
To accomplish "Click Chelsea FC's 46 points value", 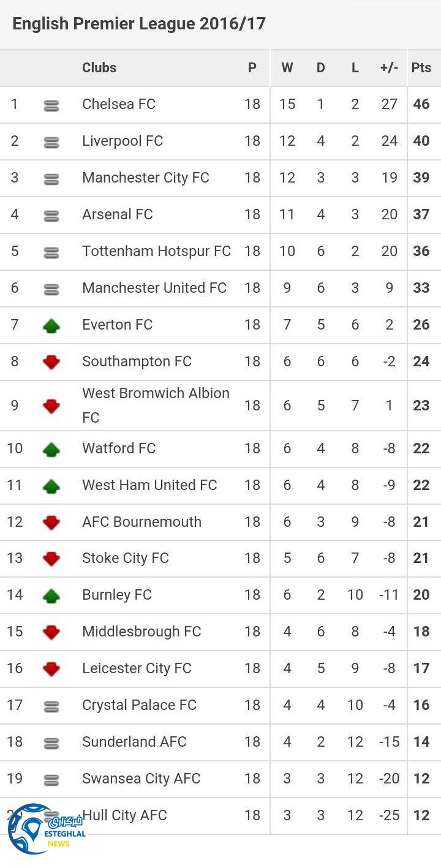I will [421, 104].
